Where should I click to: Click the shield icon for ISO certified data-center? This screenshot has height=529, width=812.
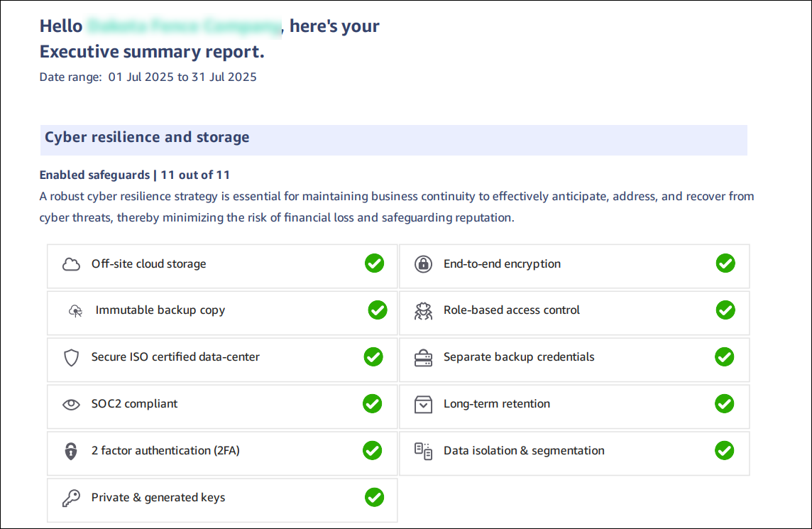point(71,357)
